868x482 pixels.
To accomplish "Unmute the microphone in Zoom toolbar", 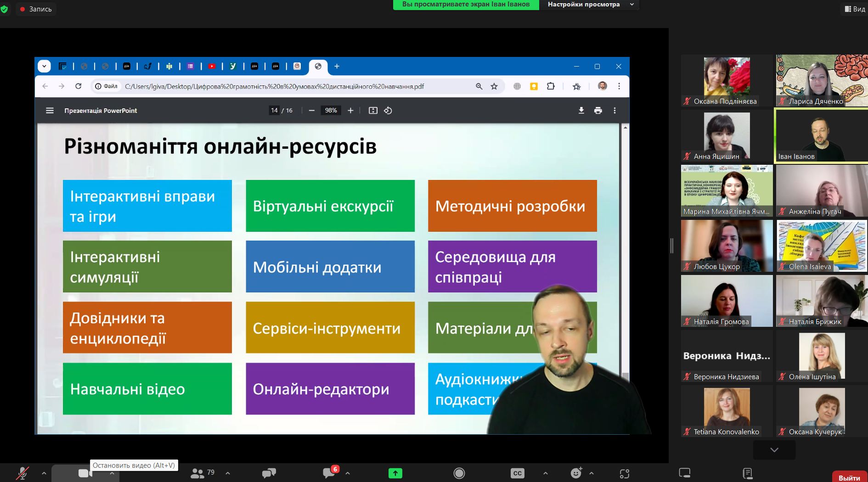I will point(22,473).
